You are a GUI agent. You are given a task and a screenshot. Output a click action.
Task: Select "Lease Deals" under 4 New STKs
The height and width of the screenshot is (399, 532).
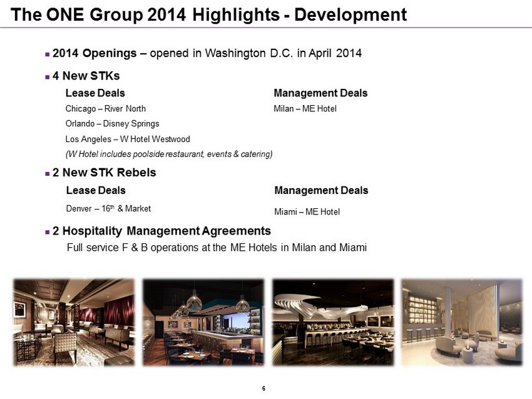pyautogui.click(x=95, y=93)
